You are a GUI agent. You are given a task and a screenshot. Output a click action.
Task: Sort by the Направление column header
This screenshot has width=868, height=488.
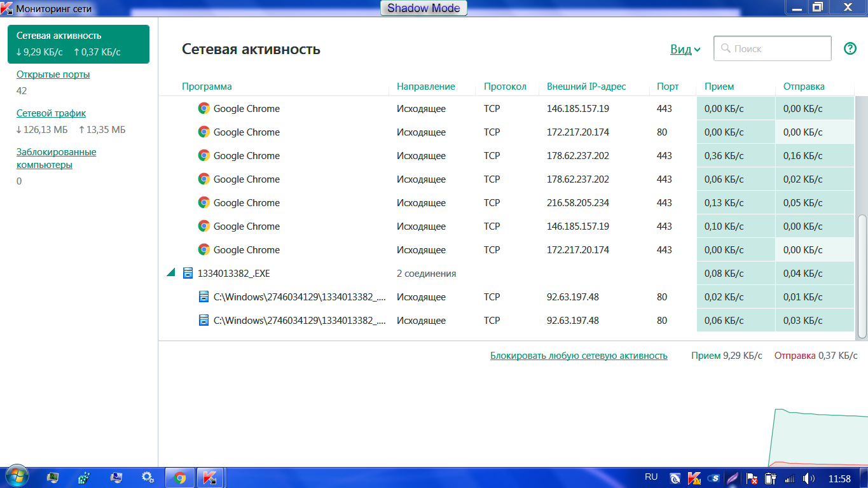coord(426,87)
